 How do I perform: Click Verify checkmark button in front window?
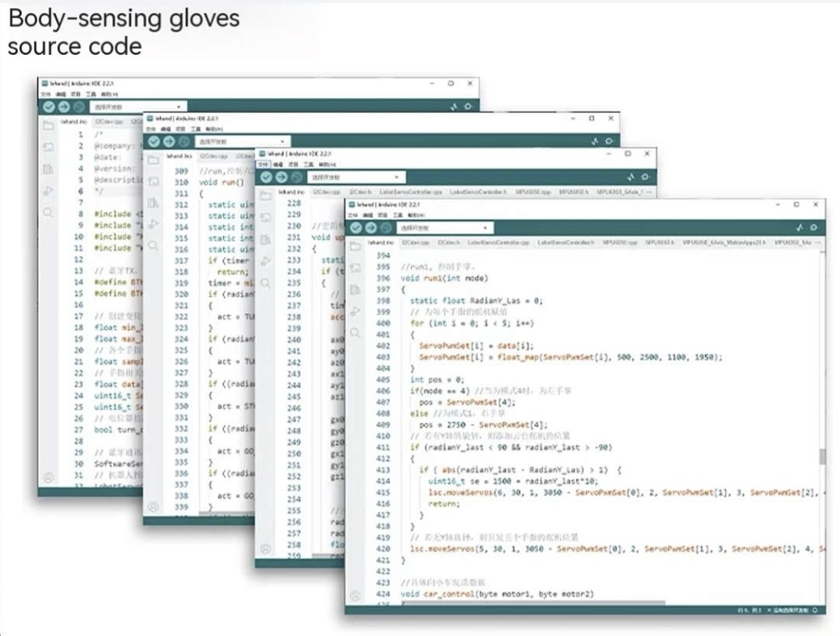(x=357, y=228)
